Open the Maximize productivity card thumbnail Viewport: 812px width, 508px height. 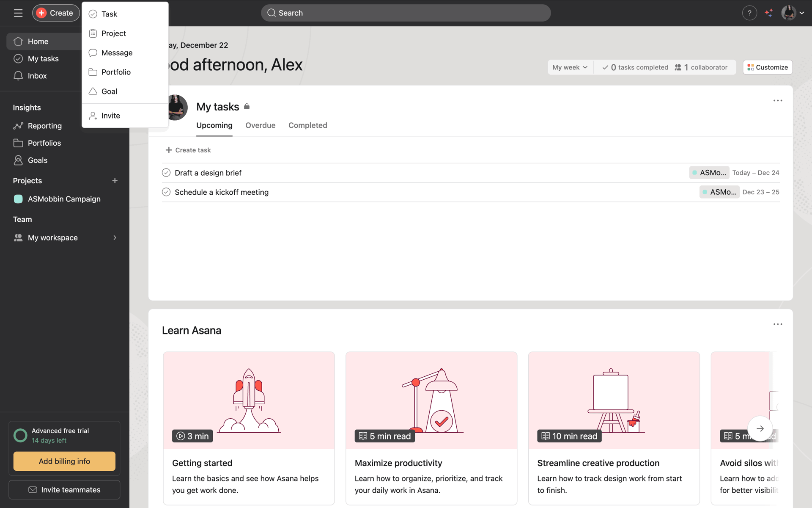pos(431,400)
